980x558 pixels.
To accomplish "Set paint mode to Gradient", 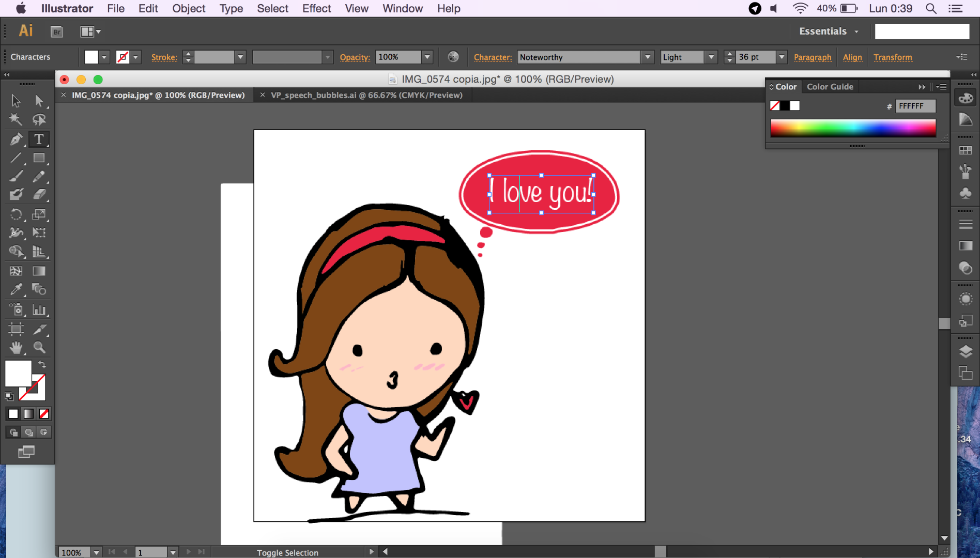I will coord(29,414).
